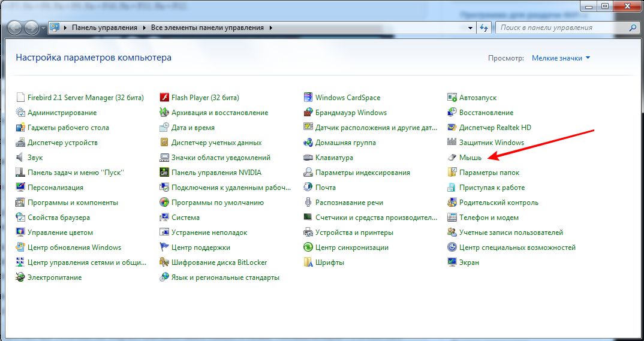
Task: Click the Распознавание речи microphone icon
Action: [308, 203]
